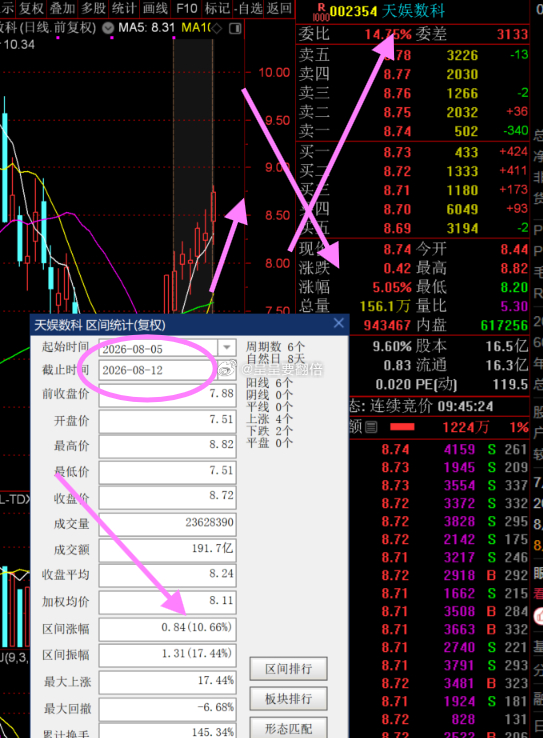Image resolution: width=543 pixels, height=738 pixels.
Task: Click the 返回 toolbar button
Action: [279, 8]
